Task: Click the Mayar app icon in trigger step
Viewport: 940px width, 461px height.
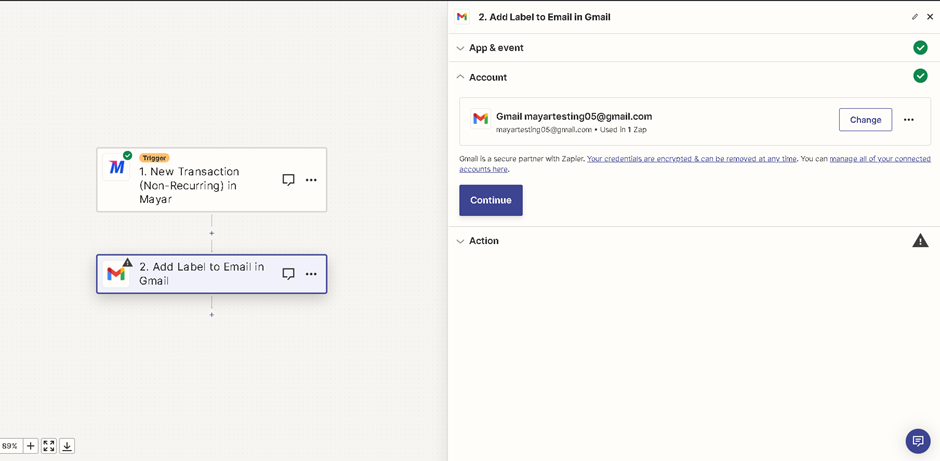Action: (116, 167)
